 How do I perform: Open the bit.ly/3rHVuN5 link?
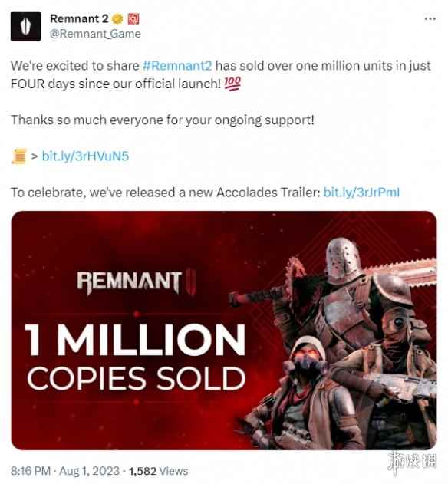pos(85,156)
